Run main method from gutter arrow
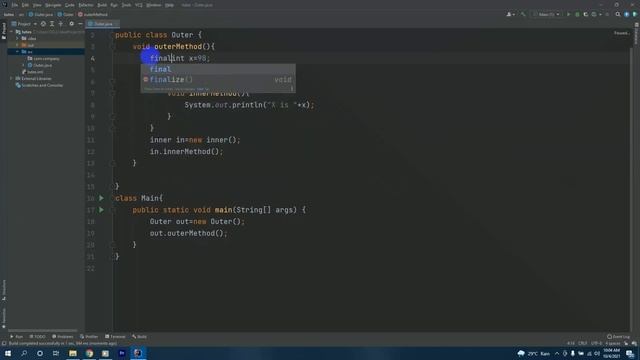640x360 pixels. pyautogui.click(x=101, y=210)
